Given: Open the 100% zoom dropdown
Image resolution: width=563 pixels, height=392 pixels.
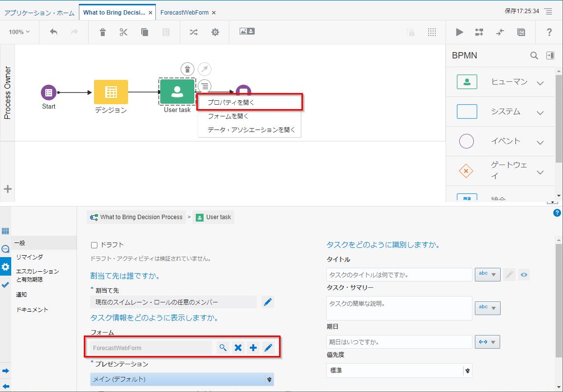Looking at the screenshot, I should pos(19,32).
